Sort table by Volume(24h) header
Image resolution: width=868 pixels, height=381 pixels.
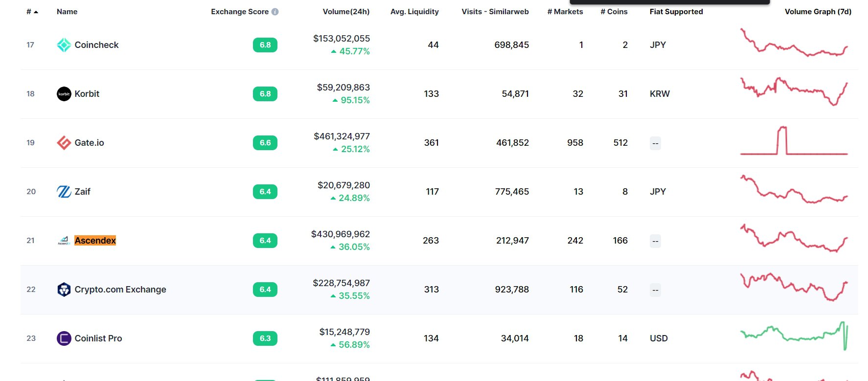(346, 12)
